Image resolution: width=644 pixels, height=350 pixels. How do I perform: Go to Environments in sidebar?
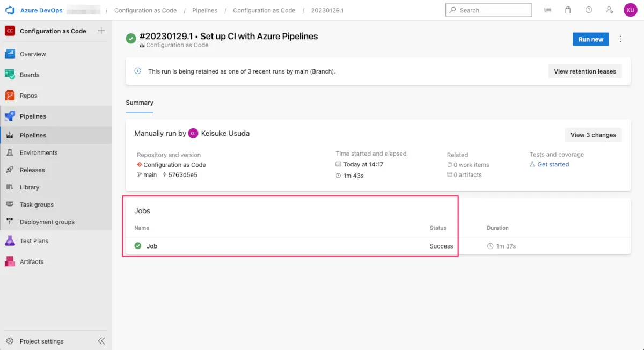tap(38, 152)
